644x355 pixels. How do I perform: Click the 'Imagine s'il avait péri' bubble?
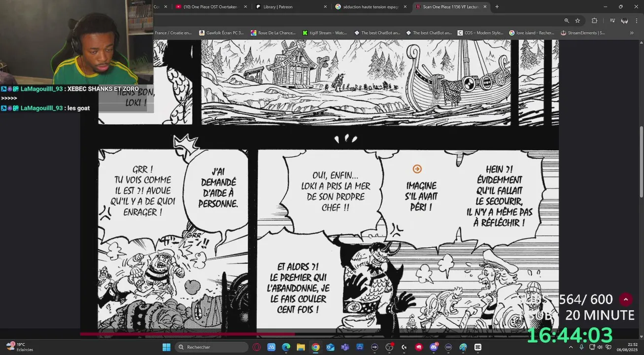(x=421, y=196)
